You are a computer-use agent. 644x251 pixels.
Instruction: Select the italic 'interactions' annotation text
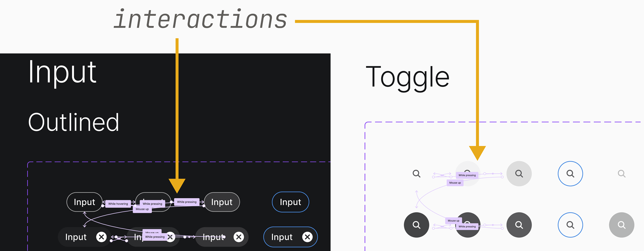tap(200, 19)
